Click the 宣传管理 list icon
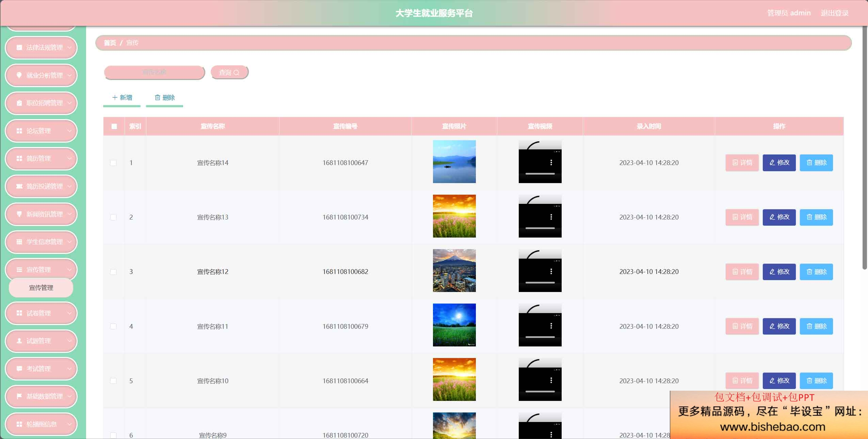This screenshot has height=439, width=868. [x=19, y=270]
